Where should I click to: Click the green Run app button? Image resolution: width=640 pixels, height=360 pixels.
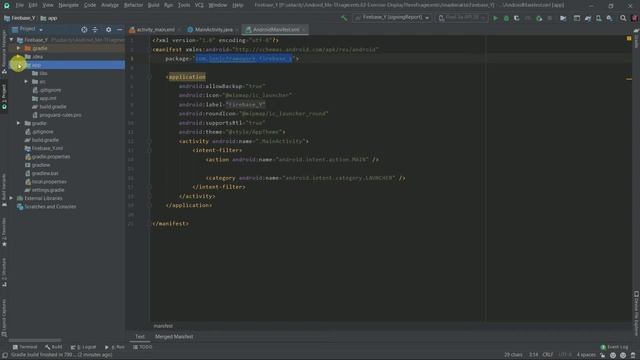pos(495,18)
